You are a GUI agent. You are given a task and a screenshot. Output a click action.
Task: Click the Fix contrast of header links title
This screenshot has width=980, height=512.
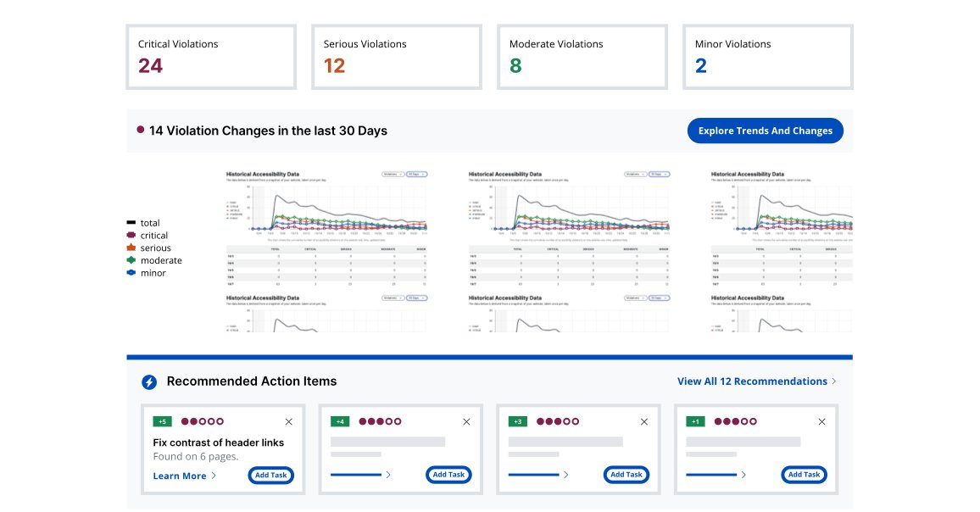coord(218,442)
